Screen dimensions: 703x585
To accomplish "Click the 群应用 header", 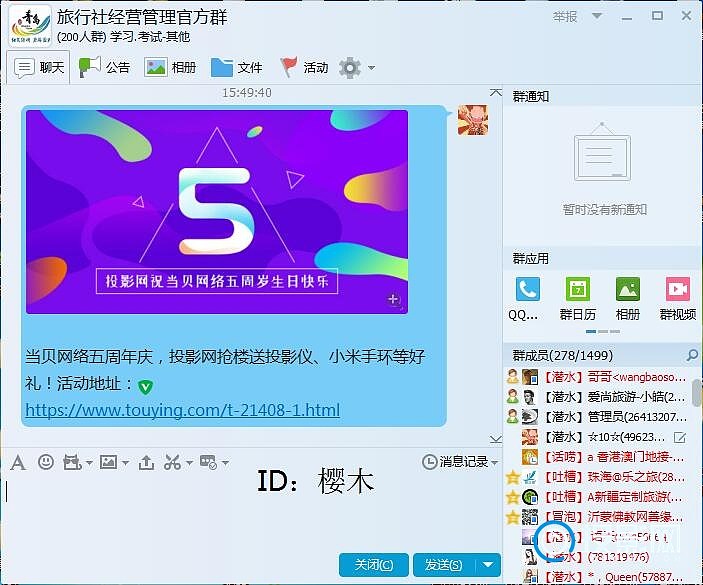I will click(530, 259).
